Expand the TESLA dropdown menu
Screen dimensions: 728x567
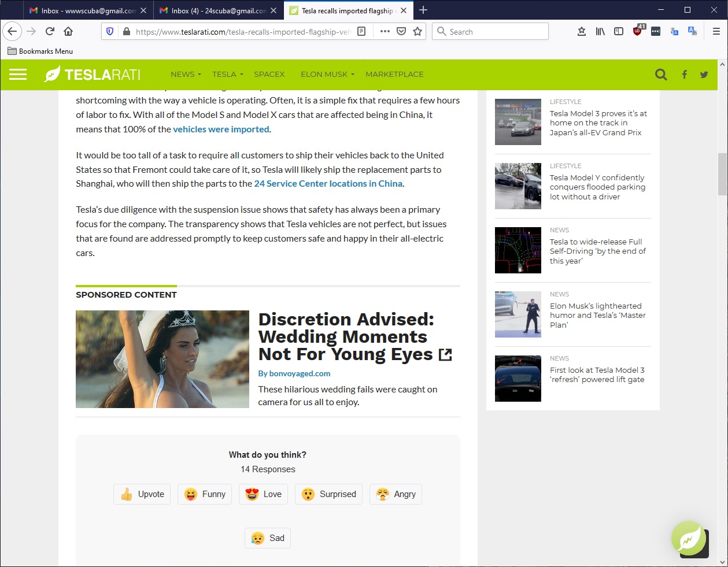pos(228,74)
